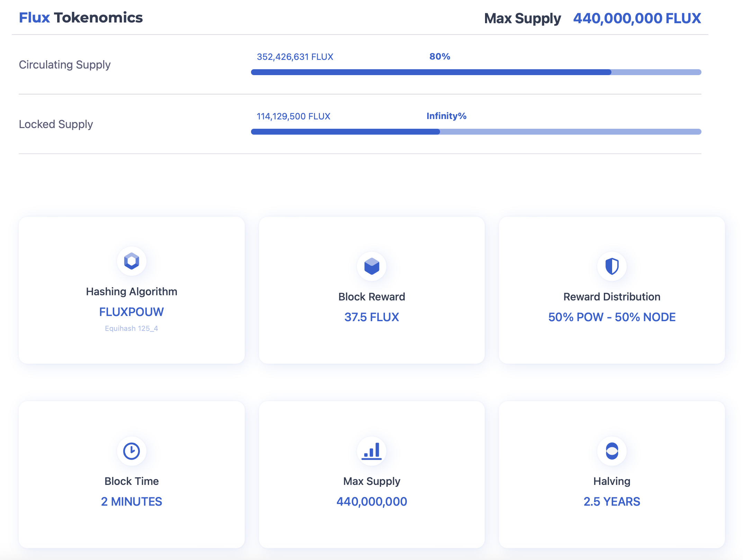Click the 2.5 YEARS halving value
Screen dimensions: 743x560
point(612,502)
